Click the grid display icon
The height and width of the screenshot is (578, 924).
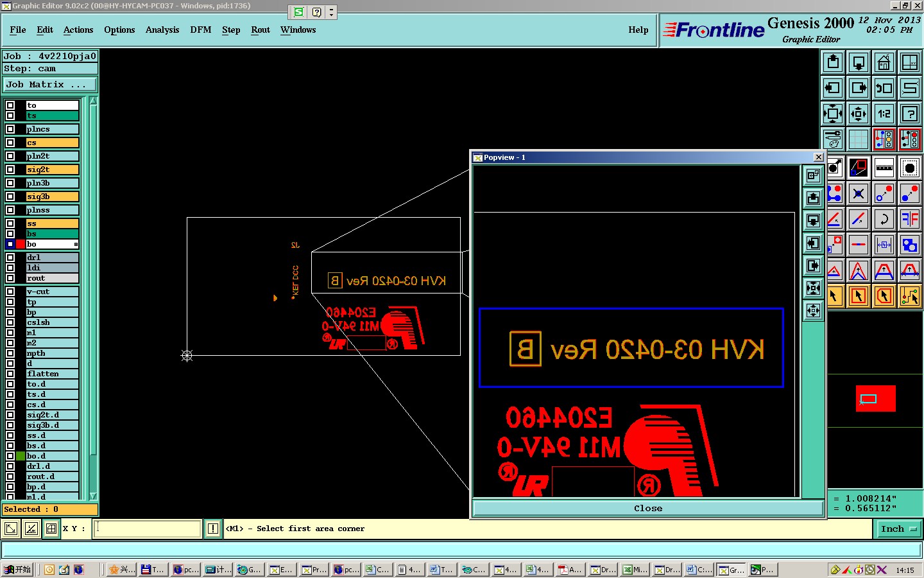[859, 139]
